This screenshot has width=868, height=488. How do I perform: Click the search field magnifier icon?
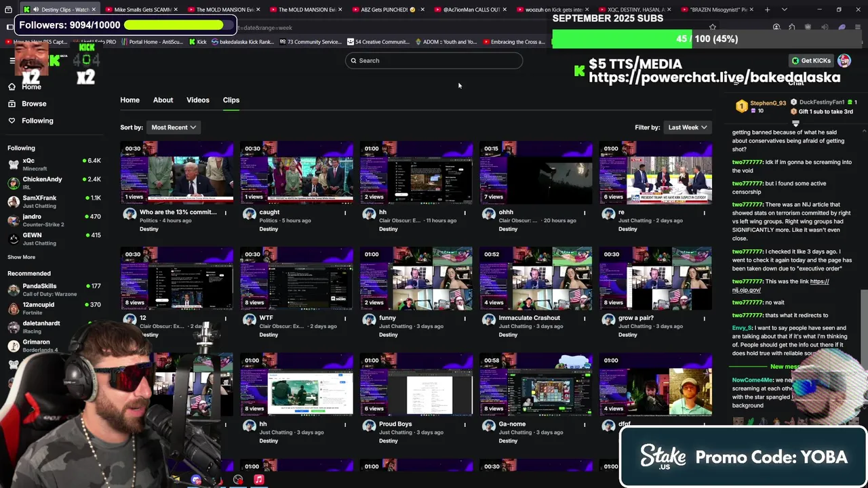pos(353,60)
